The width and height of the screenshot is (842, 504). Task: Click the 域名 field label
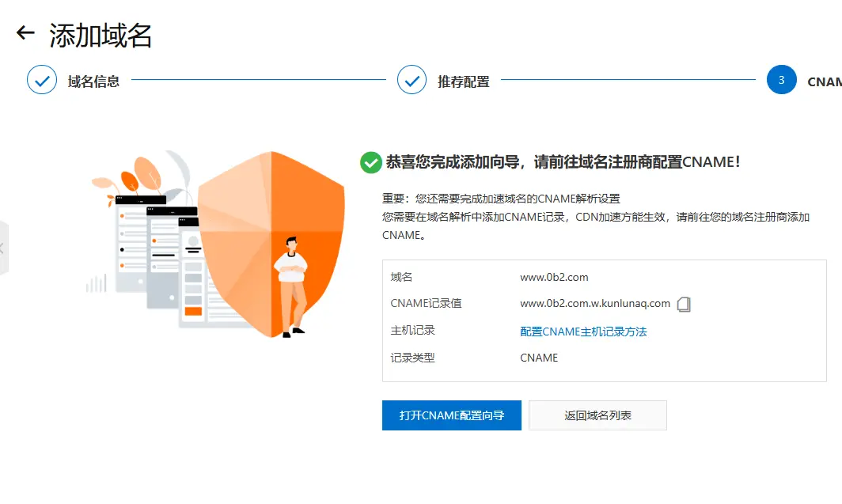[x=401, y=277]
